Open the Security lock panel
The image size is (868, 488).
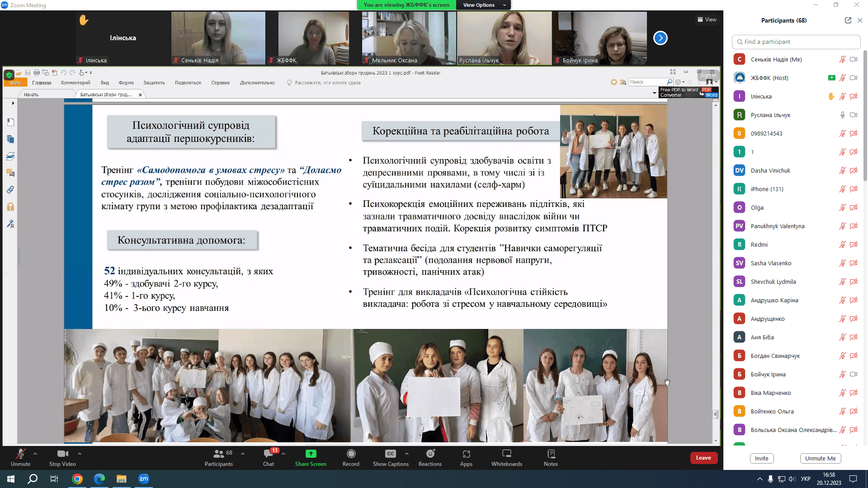[10, 207]
